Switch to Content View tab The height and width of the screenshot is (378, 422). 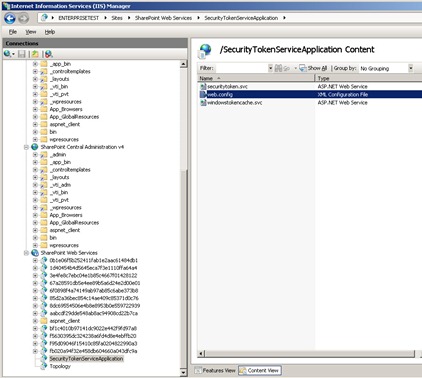(x=260, y=370)
